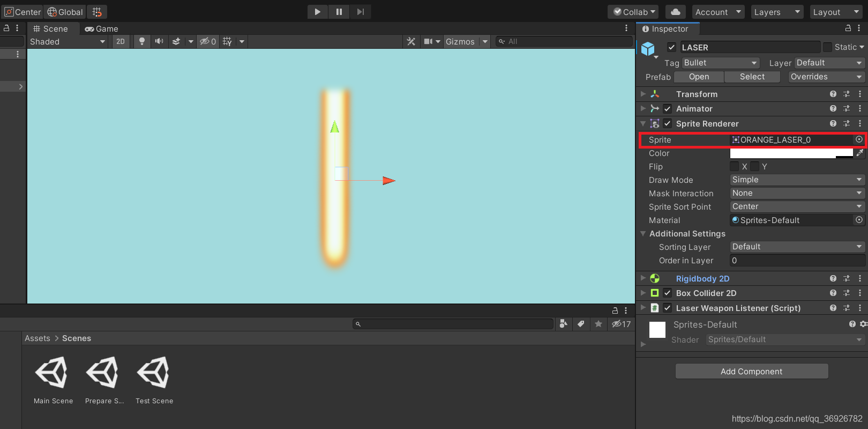Open Gizmos dropdown arrow

coord(485,41)
